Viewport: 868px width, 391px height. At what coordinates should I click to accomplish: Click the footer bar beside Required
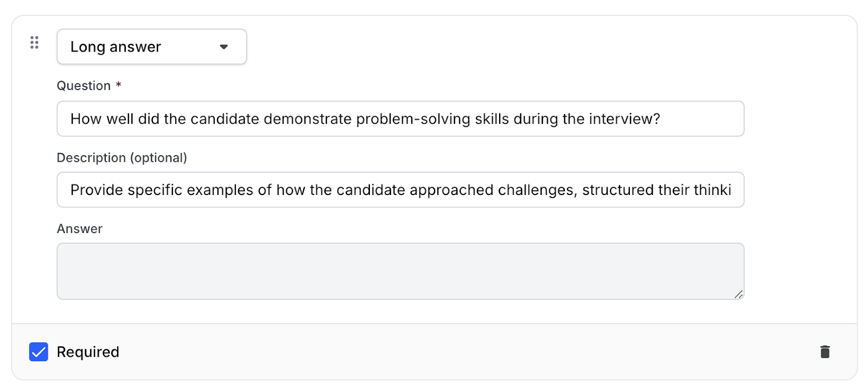(x=467, y=352)
